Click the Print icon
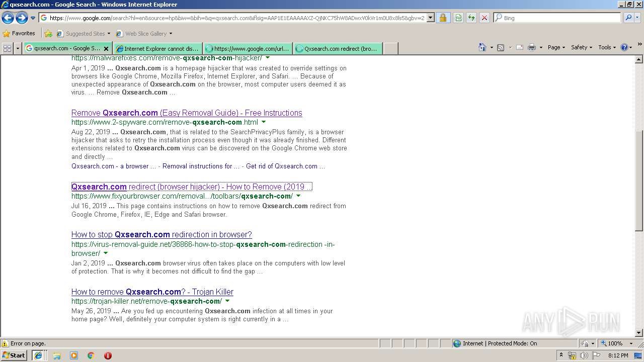 coord(532,47)
